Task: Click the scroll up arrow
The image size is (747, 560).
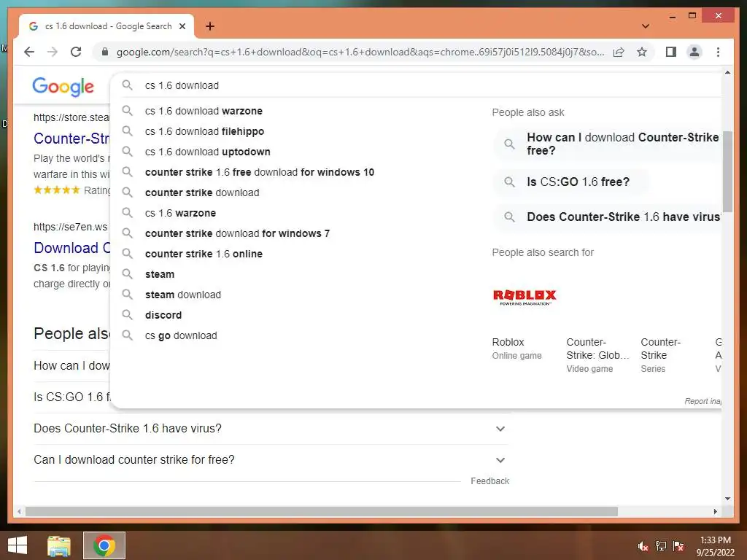Action: click(x=727, y=73)
